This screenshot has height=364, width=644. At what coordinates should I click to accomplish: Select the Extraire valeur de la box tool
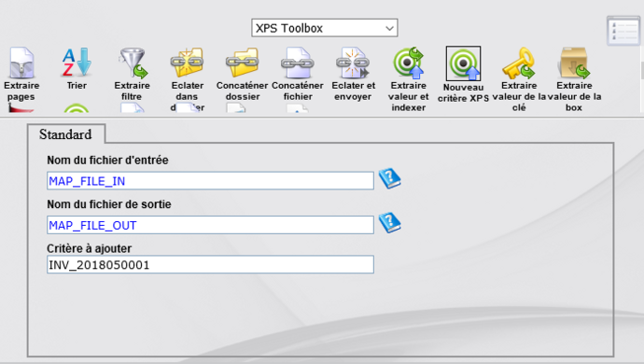[574, 79]
